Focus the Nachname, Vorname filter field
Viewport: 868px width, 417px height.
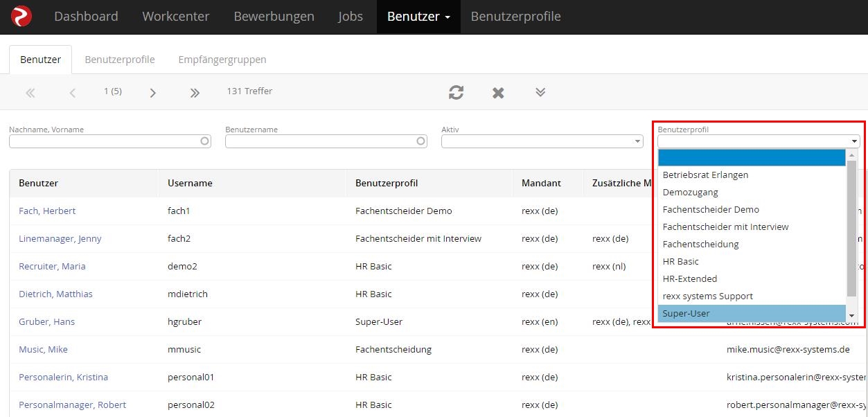click(x=109, y=141)
